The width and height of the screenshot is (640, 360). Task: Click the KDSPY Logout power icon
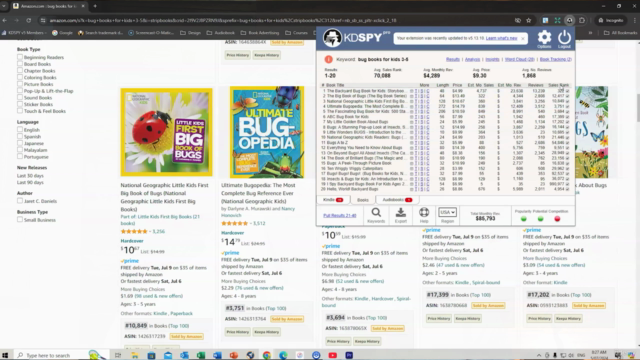[x=564, y=38]
